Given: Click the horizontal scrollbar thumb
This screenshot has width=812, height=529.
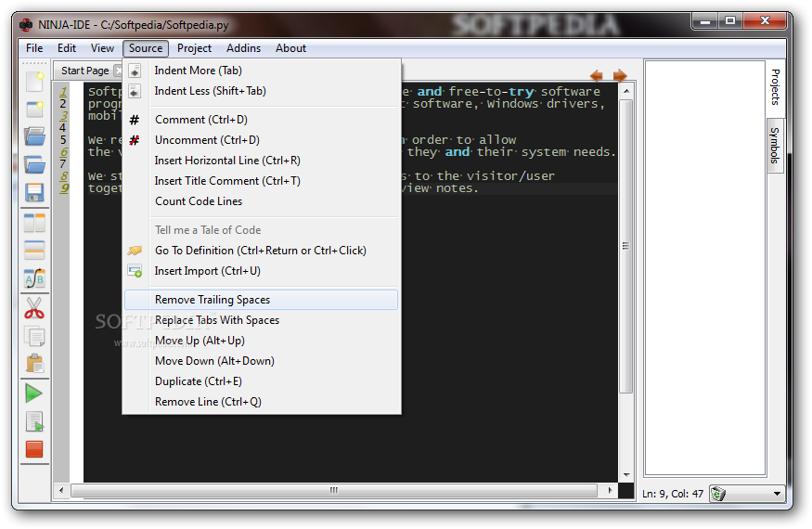Looking at the screenshot, I should click(334, 490).
